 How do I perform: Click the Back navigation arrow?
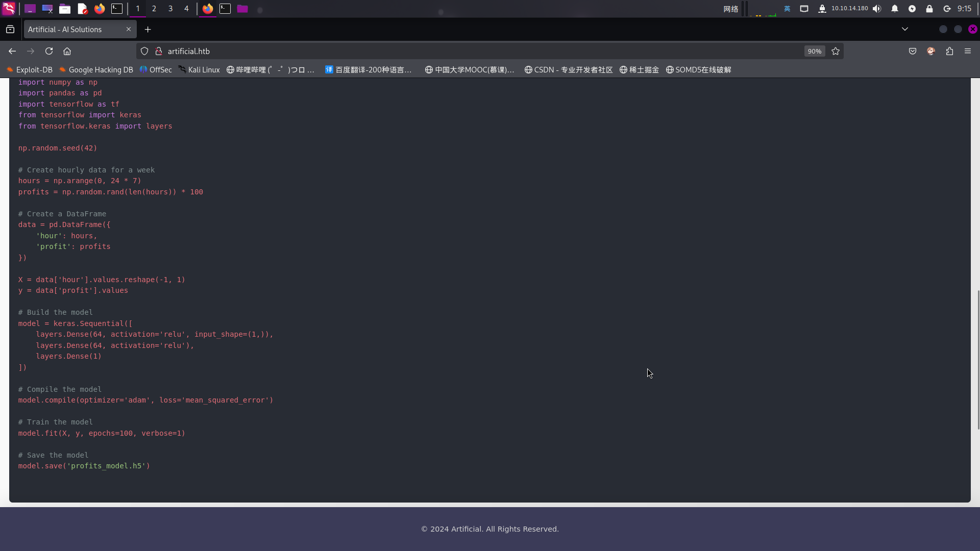click(x=12, y=51)
